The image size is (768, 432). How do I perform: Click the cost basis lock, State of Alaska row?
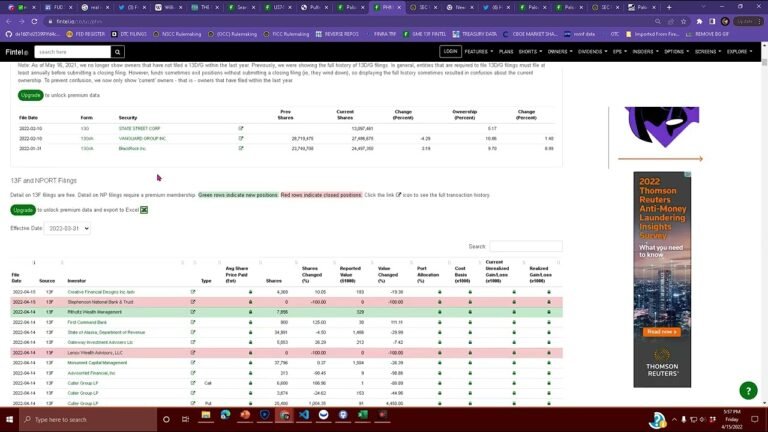[470, 332]
